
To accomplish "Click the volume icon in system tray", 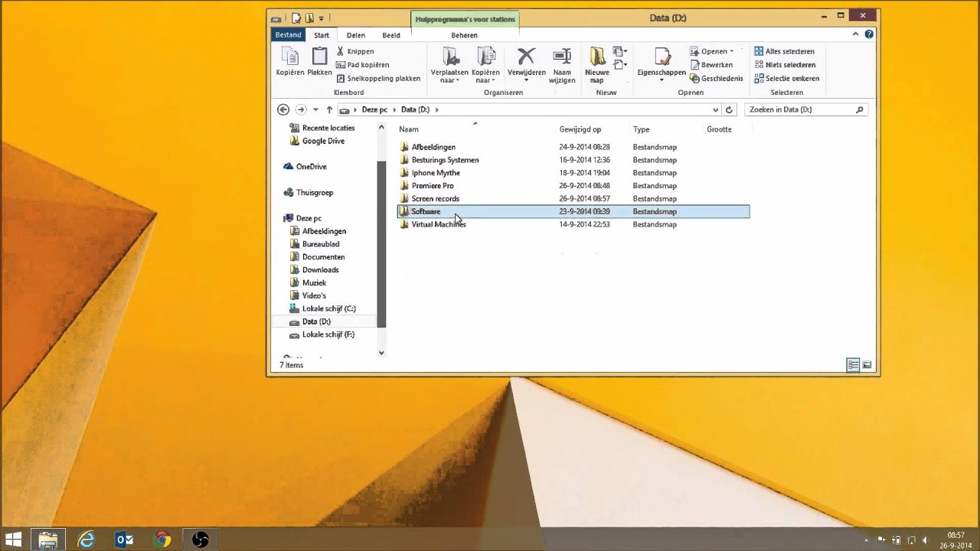I will [x=925, y=540].
